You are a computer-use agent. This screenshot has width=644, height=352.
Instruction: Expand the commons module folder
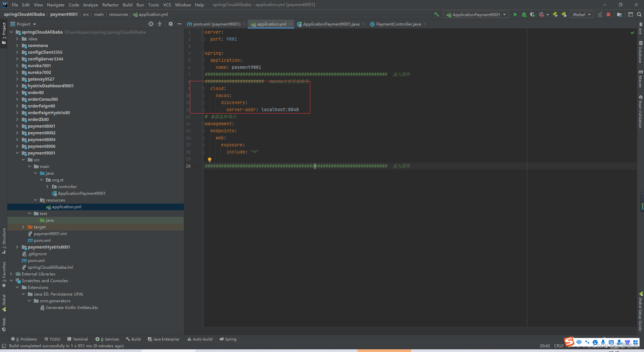(x=17, y=46)
